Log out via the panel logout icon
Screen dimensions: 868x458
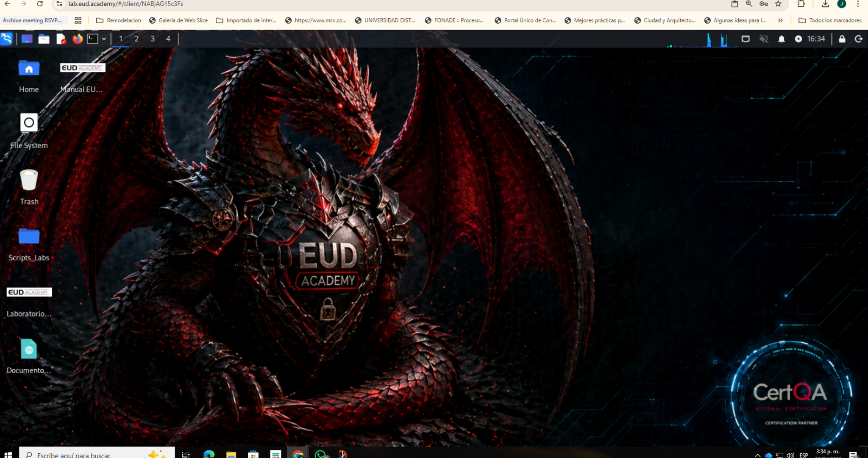858,39
